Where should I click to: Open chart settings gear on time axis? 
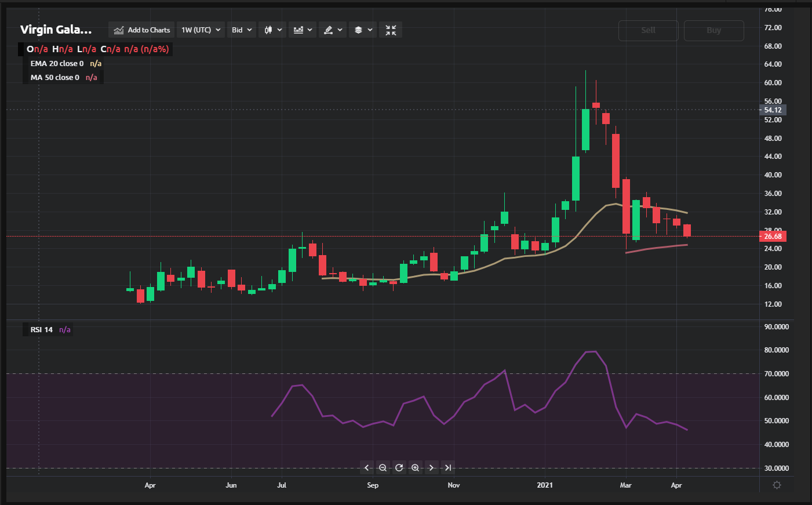click(x=777, y=485)
